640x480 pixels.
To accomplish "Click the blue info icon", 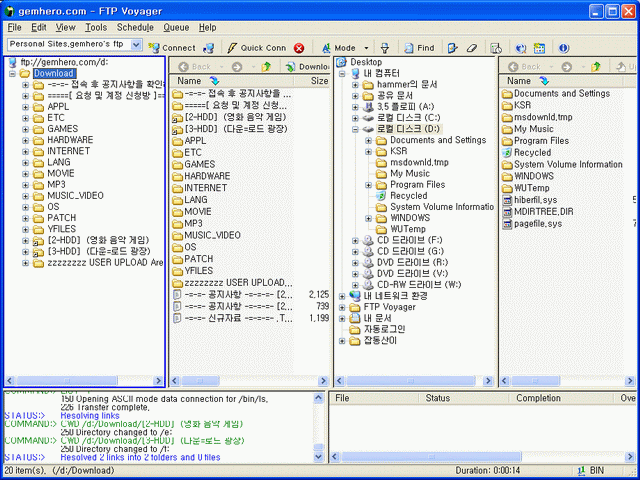I will click(564, 48).
